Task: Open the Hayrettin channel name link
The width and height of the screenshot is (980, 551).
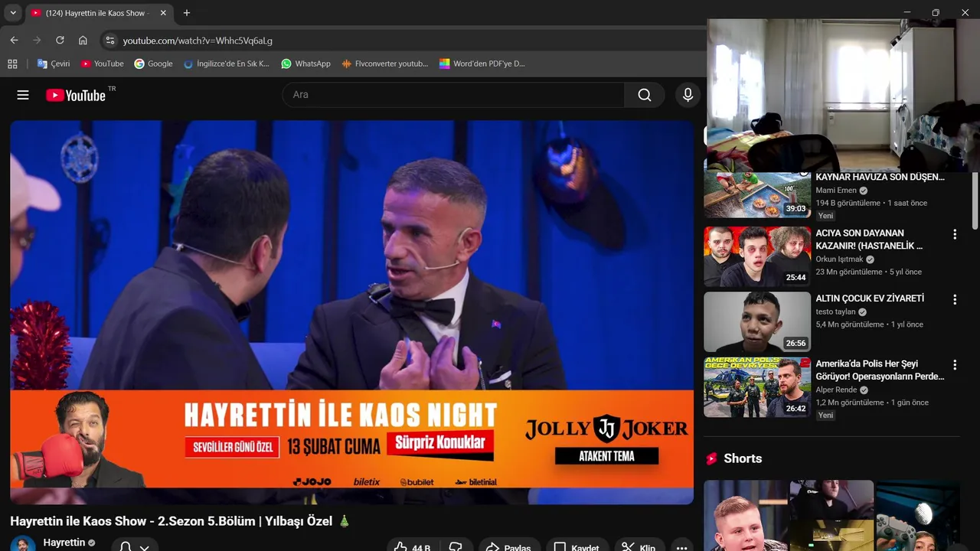Action: tap(64, 543)
